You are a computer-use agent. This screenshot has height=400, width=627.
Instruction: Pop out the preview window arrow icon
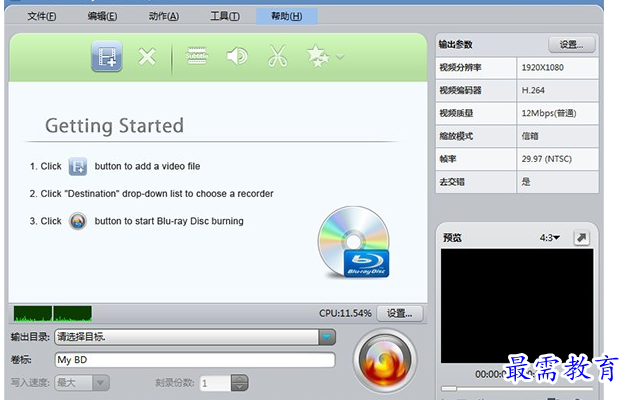581,238
